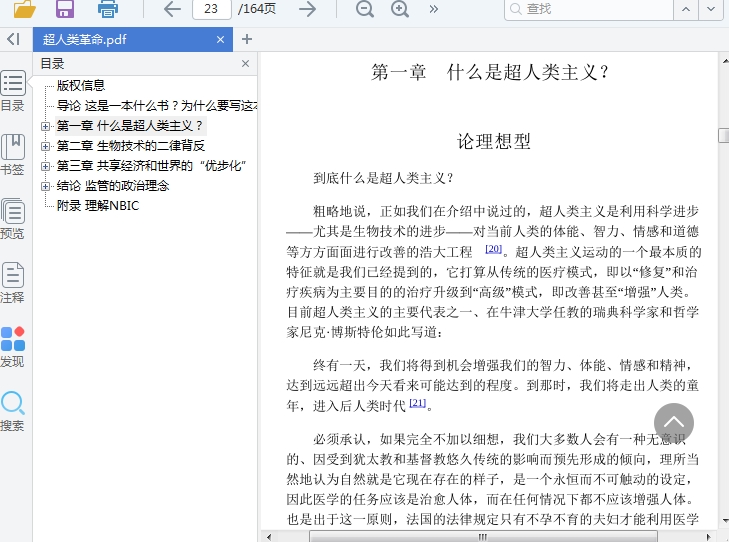Click vertical scrollbar down arrow
Image resolution: width=729 pixels, height=542 pixels.
[725, 521]
